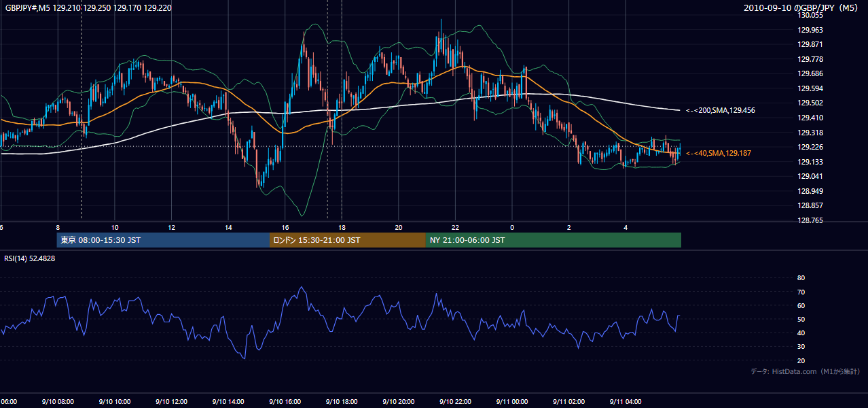The image size is (868, 408).
Task: Click hour label 2 under the price chart
Action: tap(569, 228)
